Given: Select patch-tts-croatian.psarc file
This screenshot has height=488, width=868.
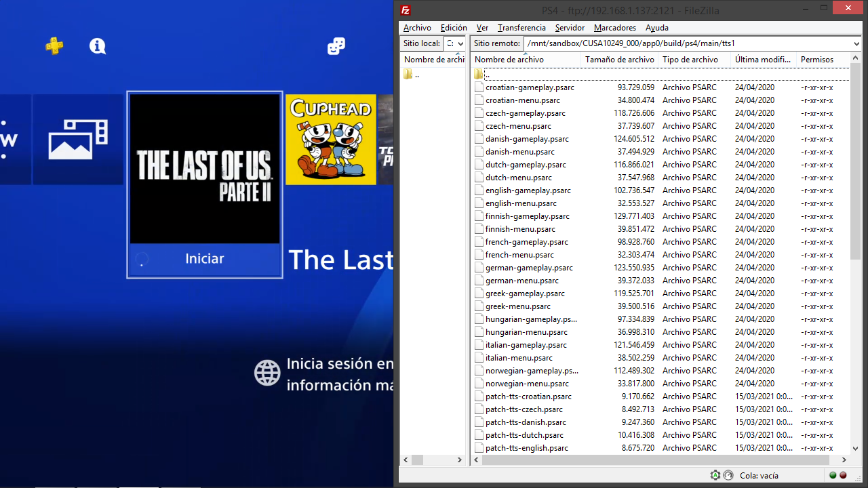Looking at the screenshot, I should coord(528,396).
